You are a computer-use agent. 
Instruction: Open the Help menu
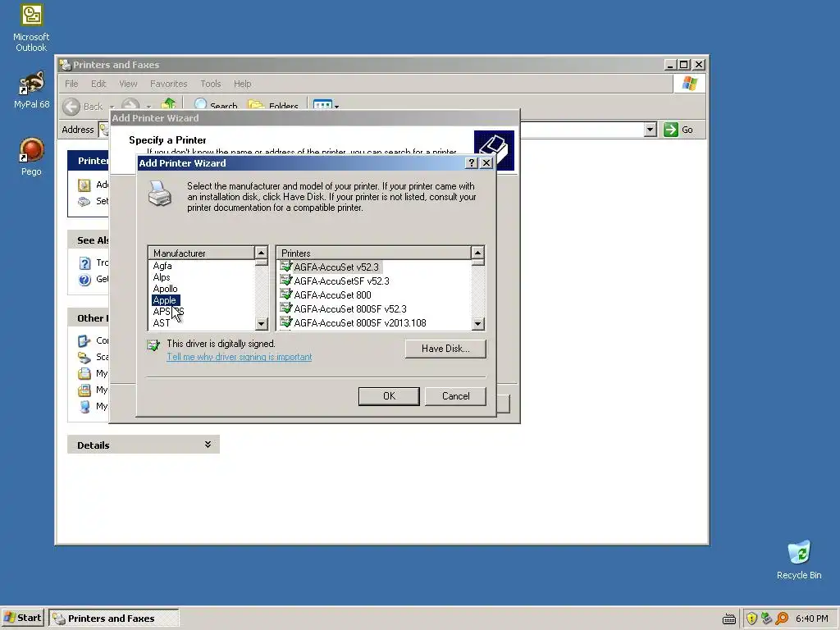(242, 84)
